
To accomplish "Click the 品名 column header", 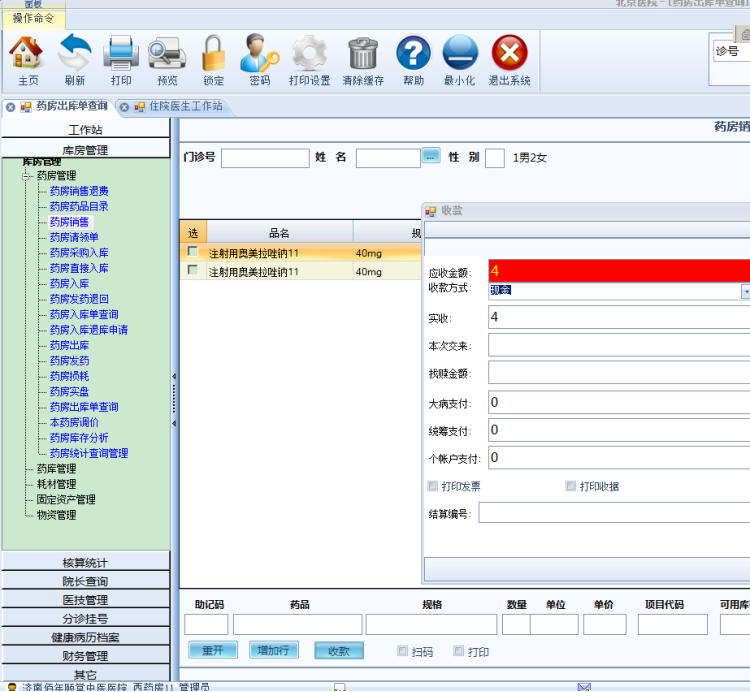I will click(280, 233).
